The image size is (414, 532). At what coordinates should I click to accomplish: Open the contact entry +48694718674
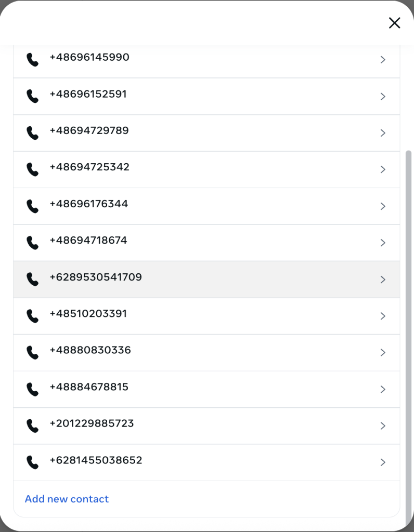click(x=206, y=243)
